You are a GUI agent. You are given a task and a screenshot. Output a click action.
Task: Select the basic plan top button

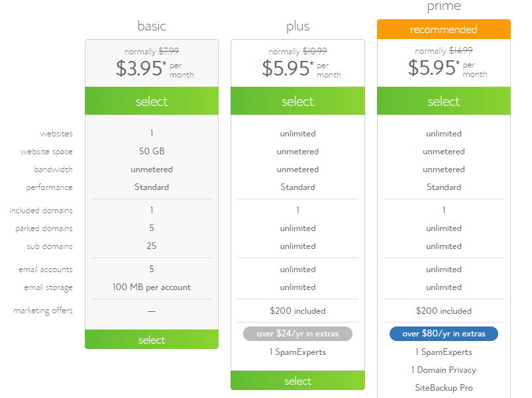[152, 101]
